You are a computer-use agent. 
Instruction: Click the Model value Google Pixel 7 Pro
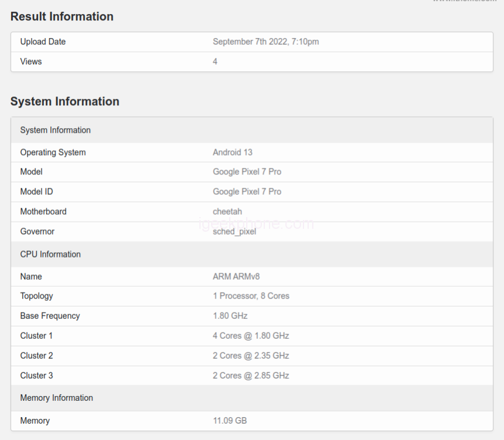[247, 172]
